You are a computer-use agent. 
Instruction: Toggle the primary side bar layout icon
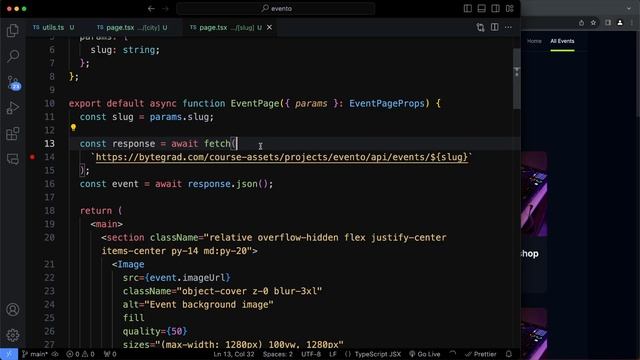tap(468, 9)
